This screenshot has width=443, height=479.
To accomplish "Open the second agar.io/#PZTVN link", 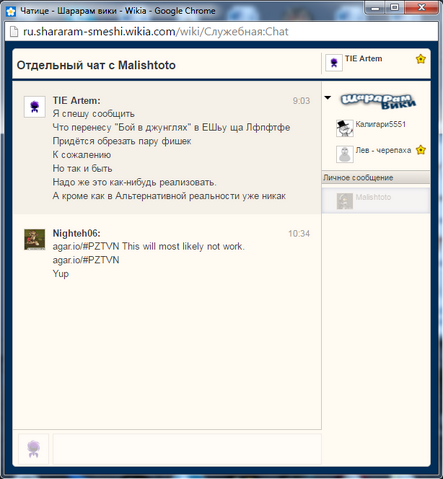I will tap(86, 260).
